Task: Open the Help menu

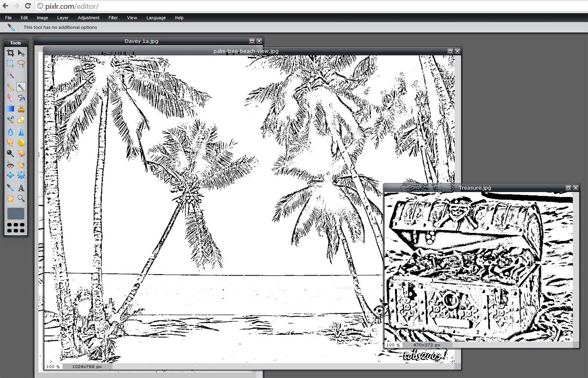Action: (x=179, y=18)
